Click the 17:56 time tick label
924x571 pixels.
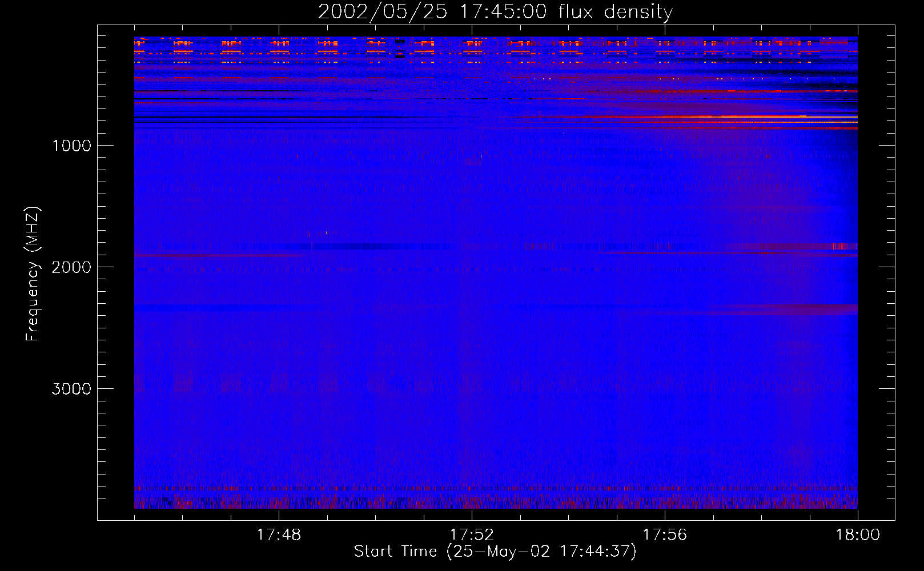point(665,535)
